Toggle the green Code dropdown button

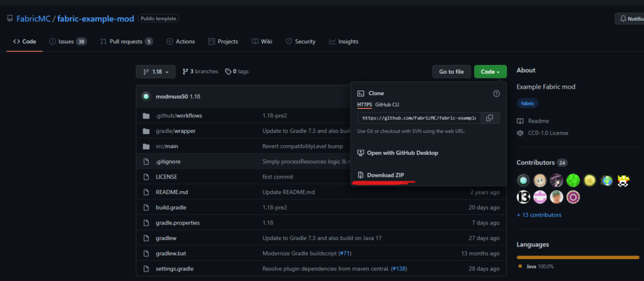[x=490, y=71]
